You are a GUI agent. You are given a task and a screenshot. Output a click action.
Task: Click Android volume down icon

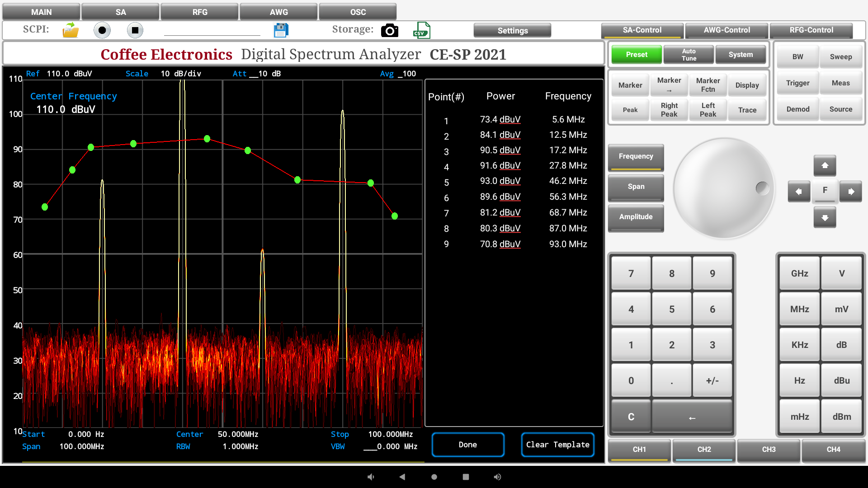click(x=371, y=477)
